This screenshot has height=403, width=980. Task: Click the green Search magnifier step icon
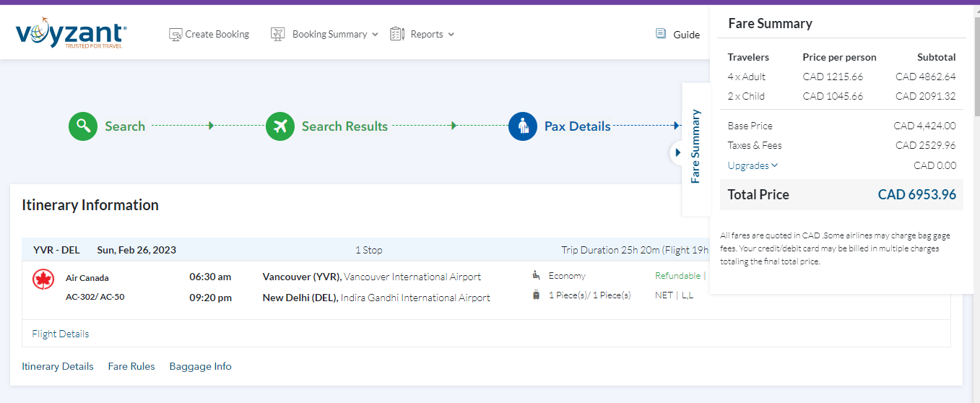pyautogui.click(x=83, y=126)
